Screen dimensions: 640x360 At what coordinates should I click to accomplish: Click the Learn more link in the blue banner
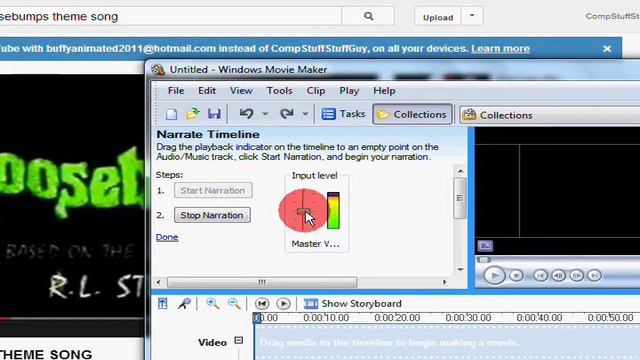tap(500, 49)
